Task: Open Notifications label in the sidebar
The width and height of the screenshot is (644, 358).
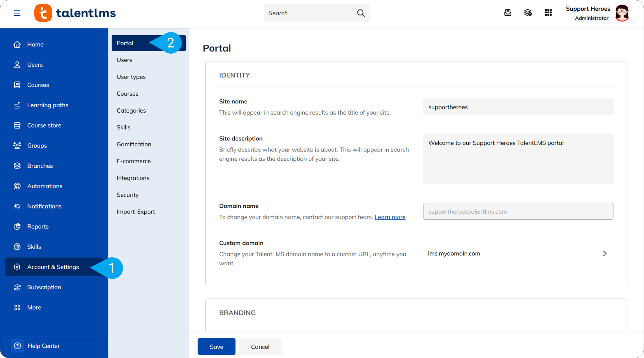Action: pos(44,206)
